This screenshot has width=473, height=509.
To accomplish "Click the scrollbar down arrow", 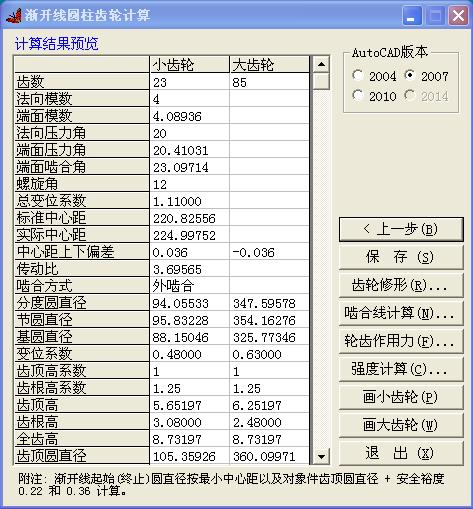I will click(x=321, y=456).
